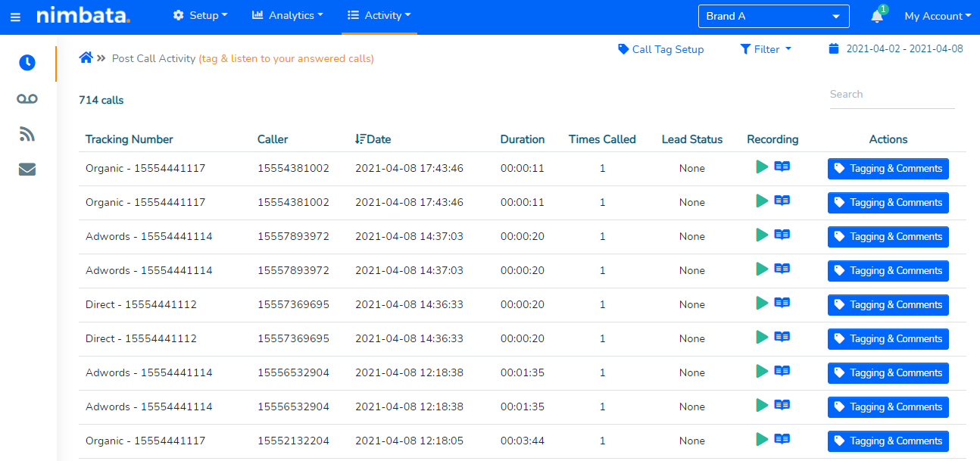Click Tagging & Comments for first call
This screenshot has width=980, height=461.
888,169
